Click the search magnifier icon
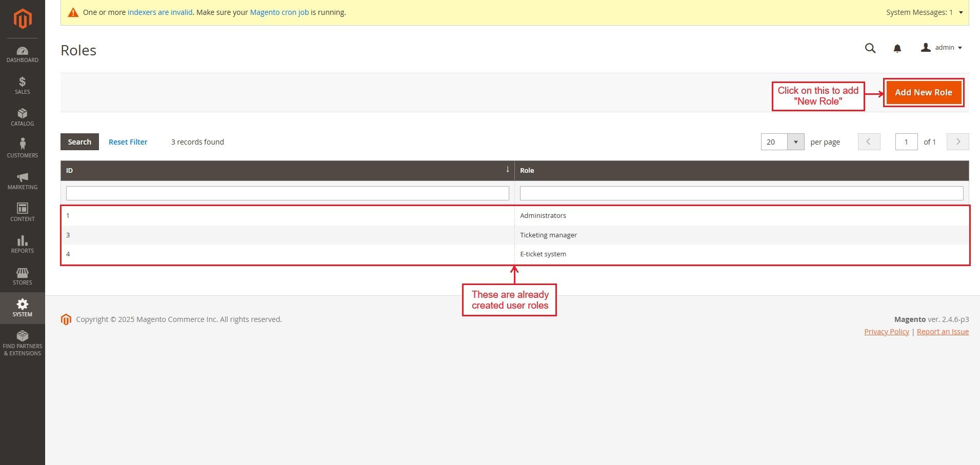The image size is (980, 465). click(x=870, y=48)
